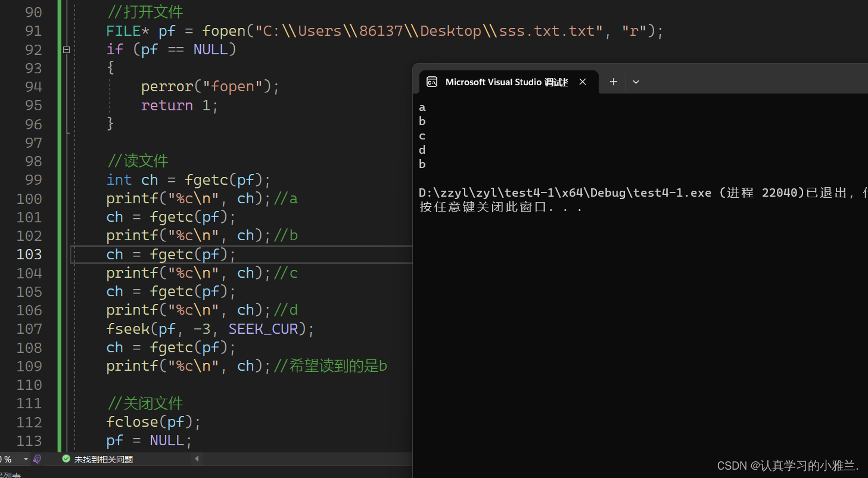This screenshot has height=478, width=868.
Task: Click line number 103 in the gutter
Action: (x=29, y=254)
